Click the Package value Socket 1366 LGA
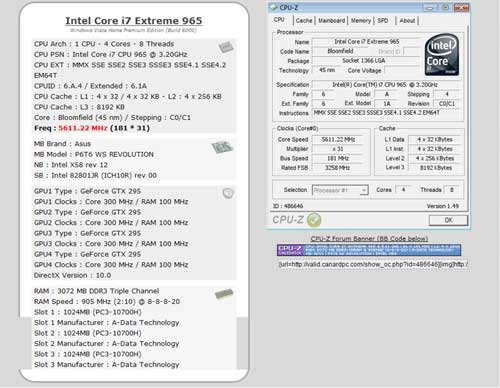The width and height of the screenshot is (500, 388). click(366, 61)
